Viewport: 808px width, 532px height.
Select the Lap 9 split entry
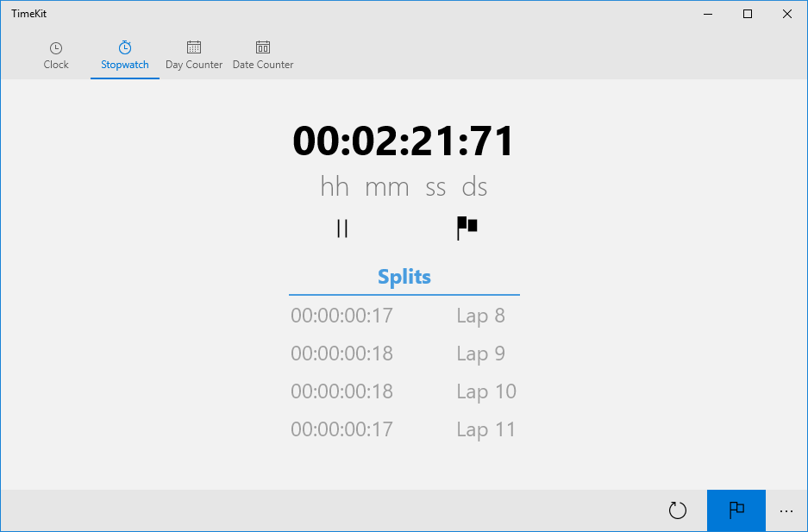tap(480, 354)
